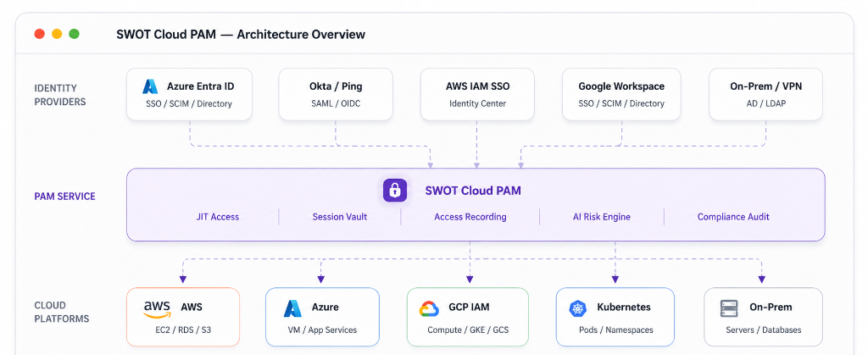Screen dimensions: 868x355
Task: Click the AD / LDAP subtitle
Action: (766, 103)
